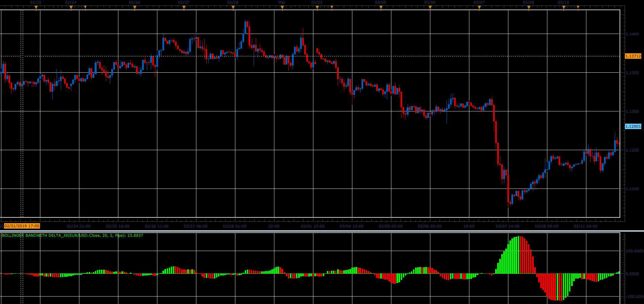Click the 03/08 date label on top ruler
The image size is (644, 304).
529,2
